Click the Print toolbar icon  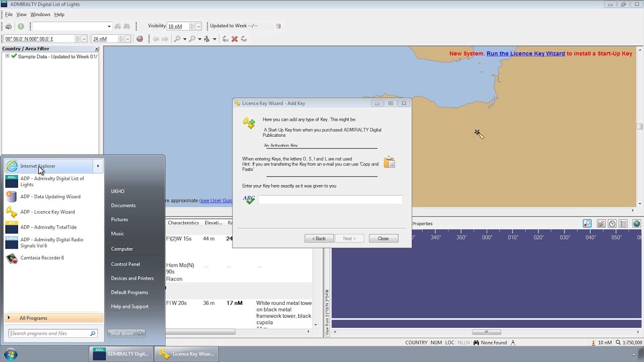click(9, 27)
